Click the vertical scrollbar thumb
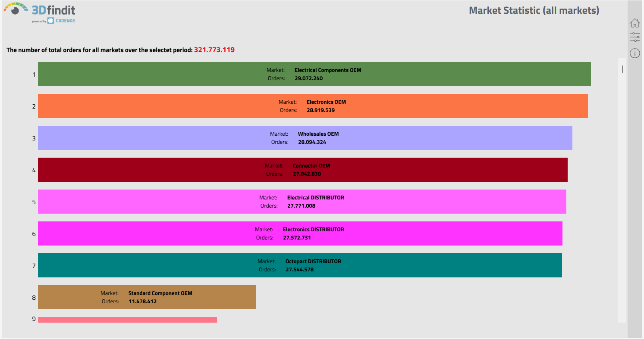The width and height of the screenshot is (644, 339). (622, 69)
